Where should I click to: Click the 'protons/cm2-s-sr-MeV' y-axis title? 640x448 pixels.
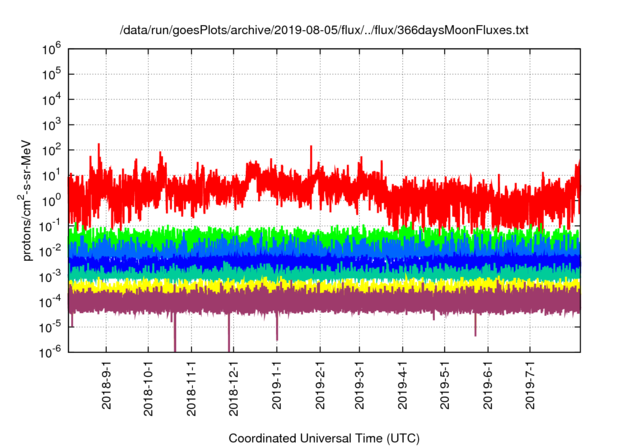[x=25, y=200]
